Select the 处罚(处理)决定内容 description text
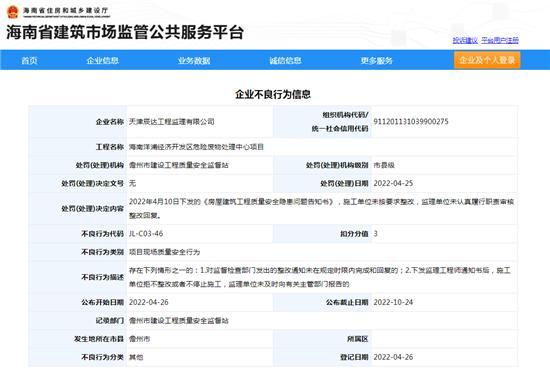Screen dimensions: 550x386 pos(321,208)
